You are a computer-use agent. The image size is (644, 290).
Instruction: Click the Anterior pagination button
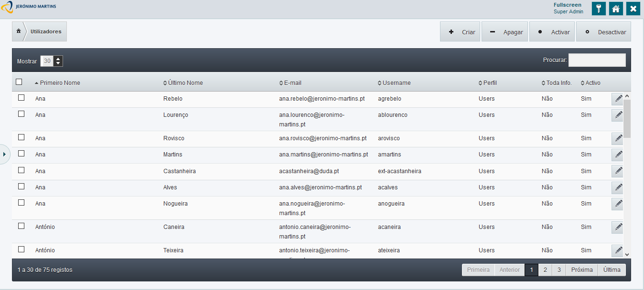(x=510, y=269)
